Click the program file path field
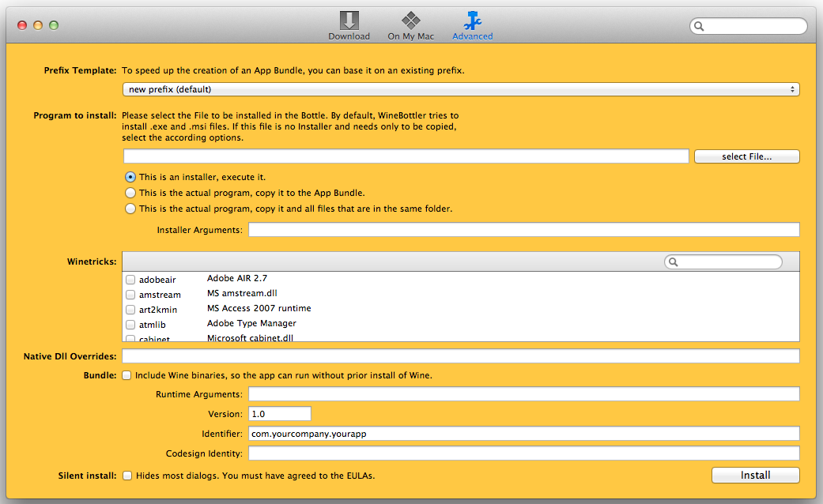The image size is (823, 504). point(406,156)
